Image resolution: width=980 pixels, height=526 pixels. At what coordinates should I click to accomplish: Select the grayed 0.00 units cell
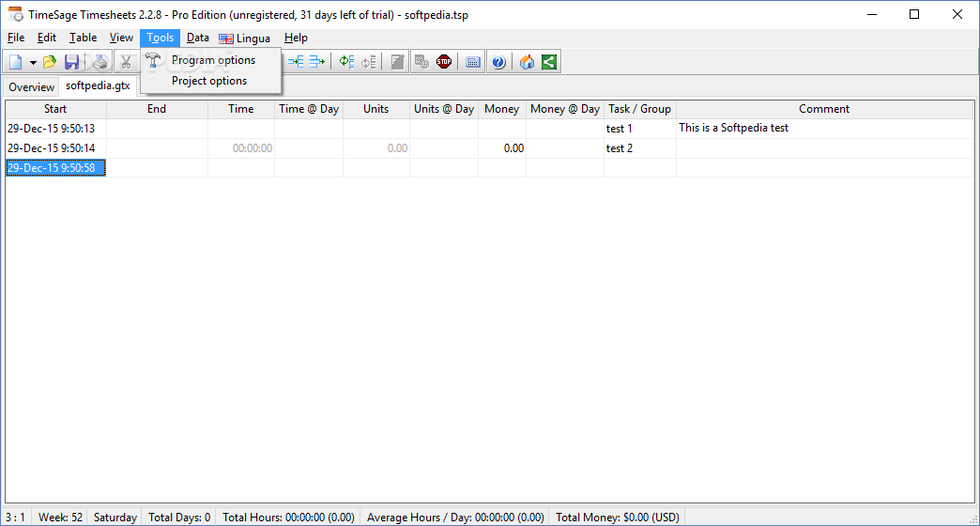click(x=376, y=148)
